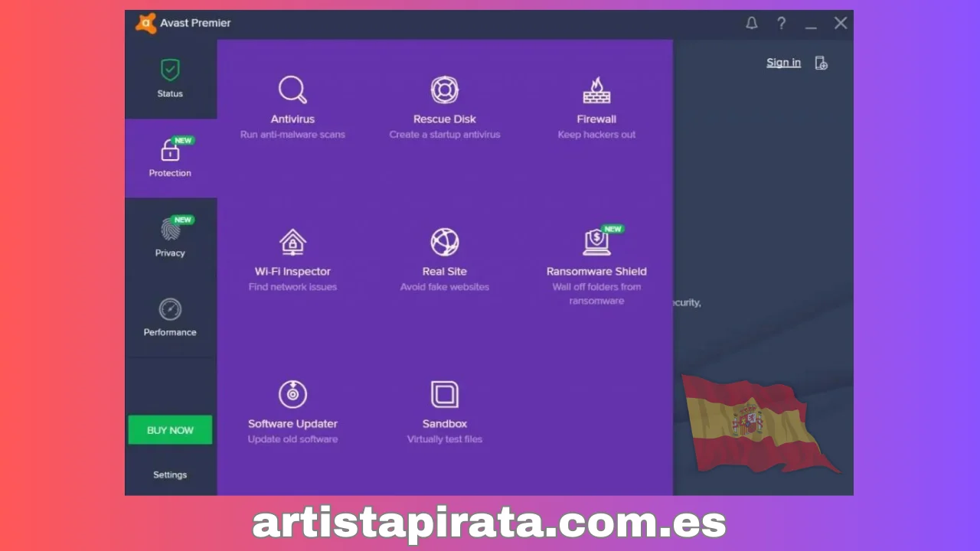Open the Firewall brick wall icon

(x=596, y=90)
